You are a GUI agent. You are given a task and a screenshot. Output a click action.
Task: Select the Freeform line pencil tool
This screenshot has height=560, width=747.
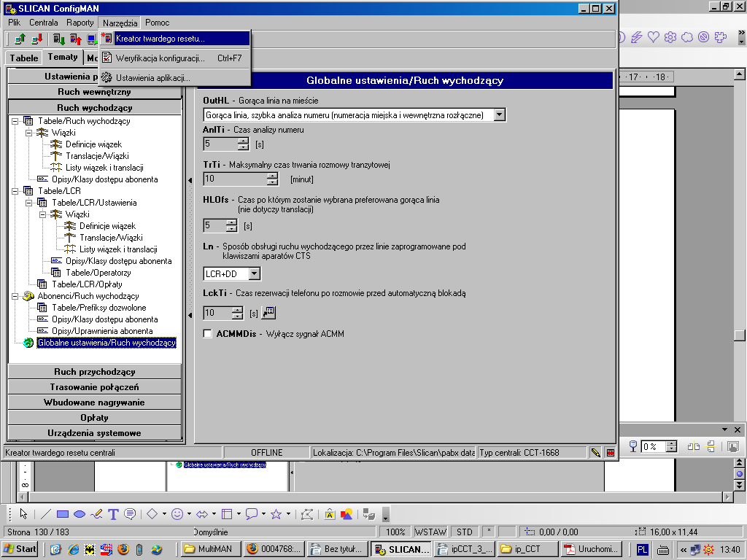(x=96, y=514)
